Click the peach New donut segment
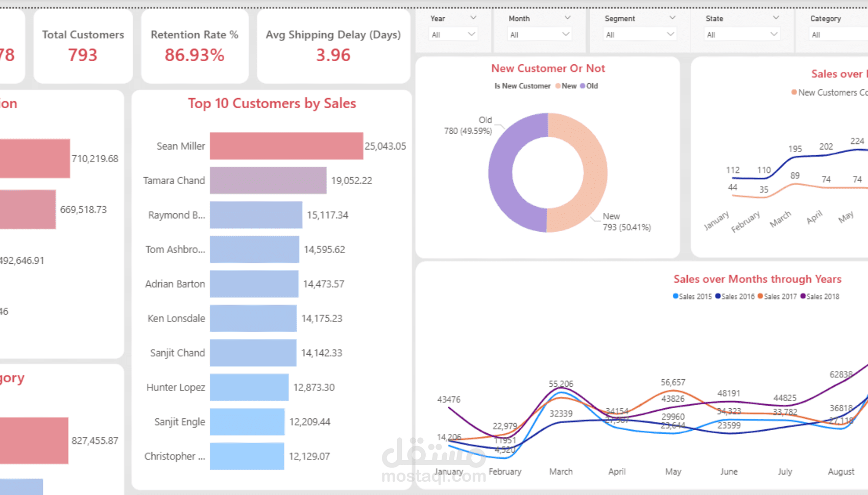 (x=595, y=172)
